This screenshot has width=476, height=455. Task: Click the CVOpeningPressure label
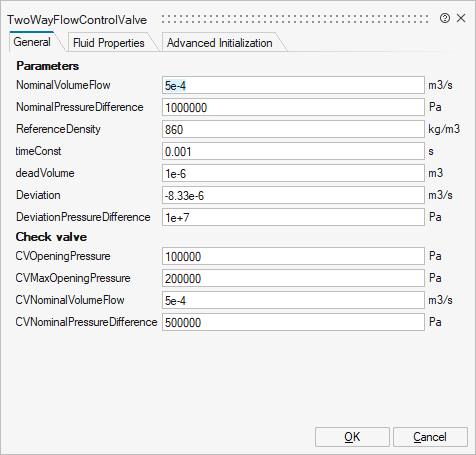click(63, 256)
